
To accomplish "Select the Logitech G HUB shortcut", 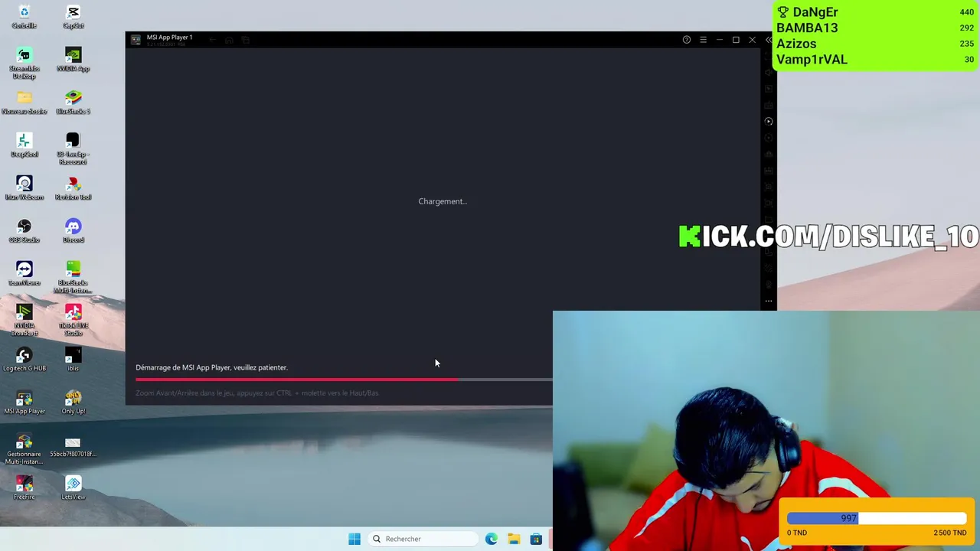I will click(x=24, y=360).
